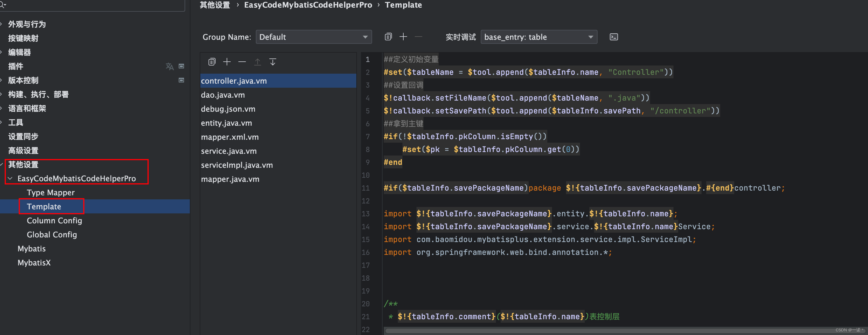868x335 pixels.
Task: Open the Global Config settings page
Action: pos(52,234)
